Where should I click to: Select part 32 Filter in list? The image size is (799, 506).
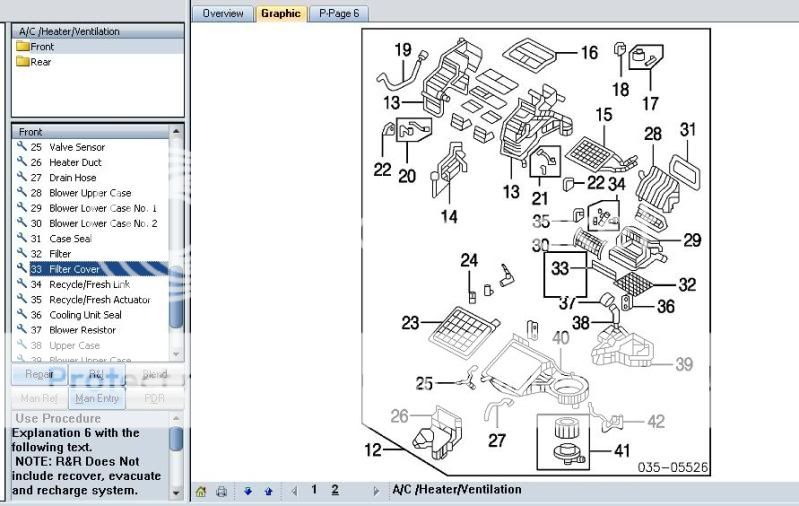pyautogui.click(x=60, y=254)
